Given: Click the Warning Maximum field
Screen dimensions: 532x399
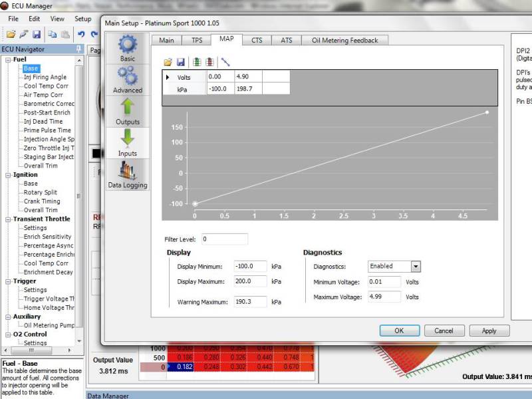Looking at the screenshot, I should [251, 302].
